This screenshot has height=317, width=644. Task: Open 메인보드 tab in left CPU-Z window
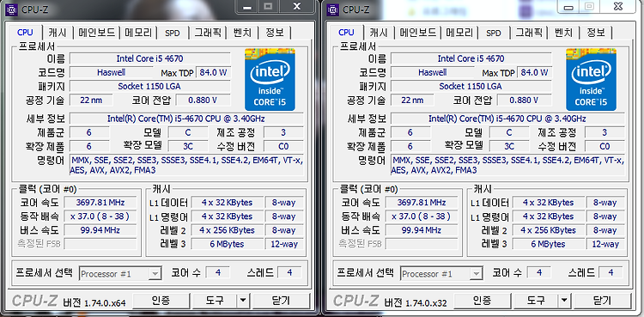click(97, 33)
